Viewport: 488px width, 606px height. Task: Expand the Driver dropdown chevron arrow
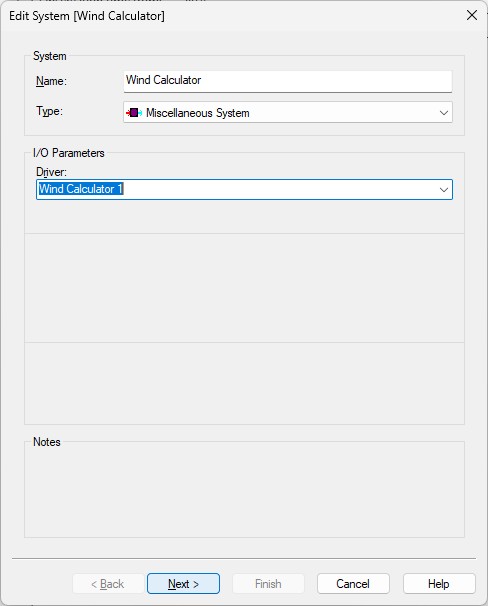444,190
